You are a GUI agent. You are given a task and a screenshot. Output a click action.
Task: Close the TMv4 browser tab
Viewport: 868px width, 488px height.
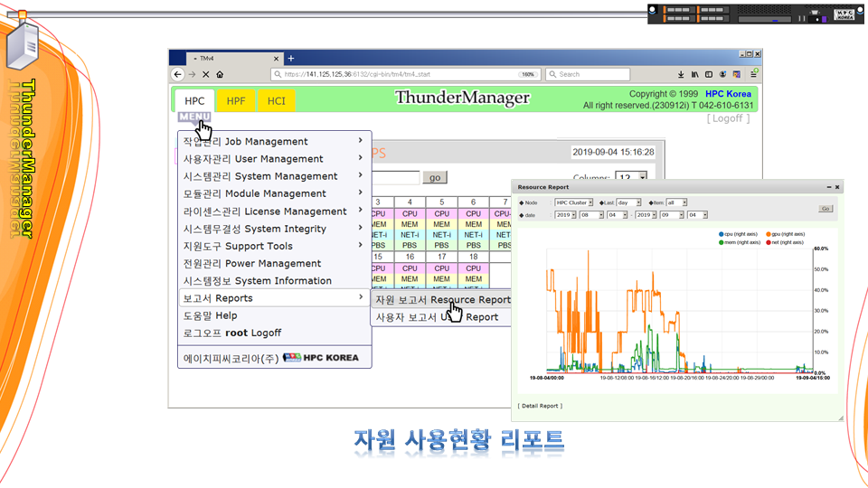tap(277, 59)
